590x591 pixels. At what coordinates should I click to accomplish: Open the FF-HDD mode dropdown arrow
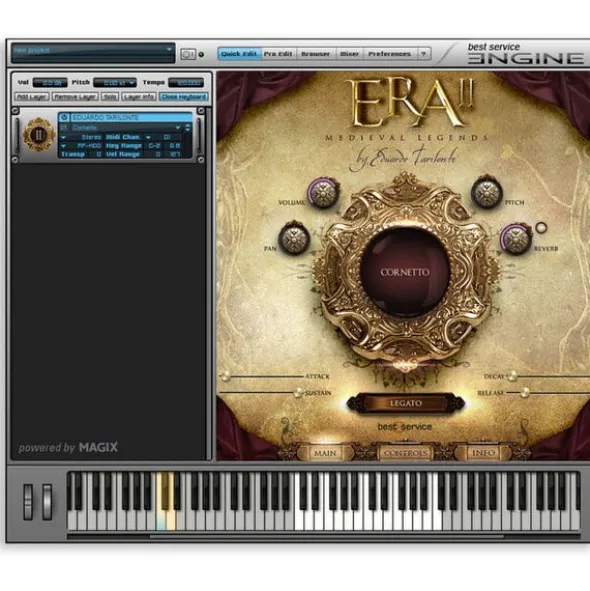click(x=63, y=146)
